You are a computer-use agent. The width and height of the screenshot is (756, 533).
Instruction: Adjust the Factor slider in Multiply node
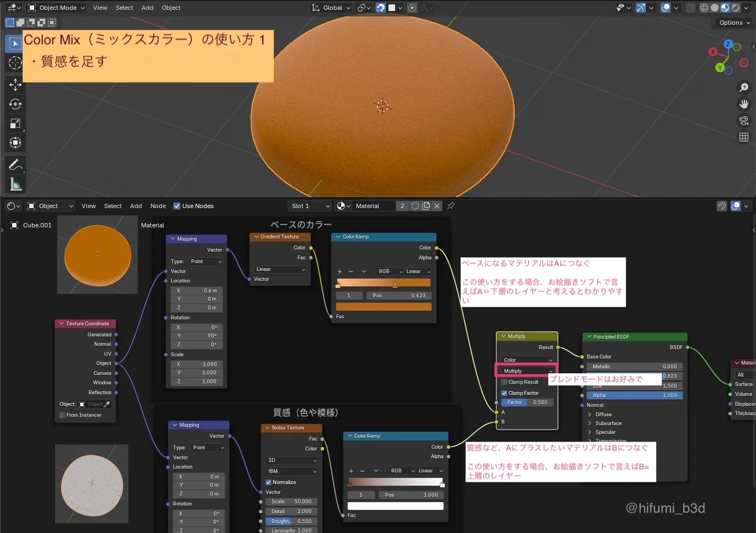point(527,403)
